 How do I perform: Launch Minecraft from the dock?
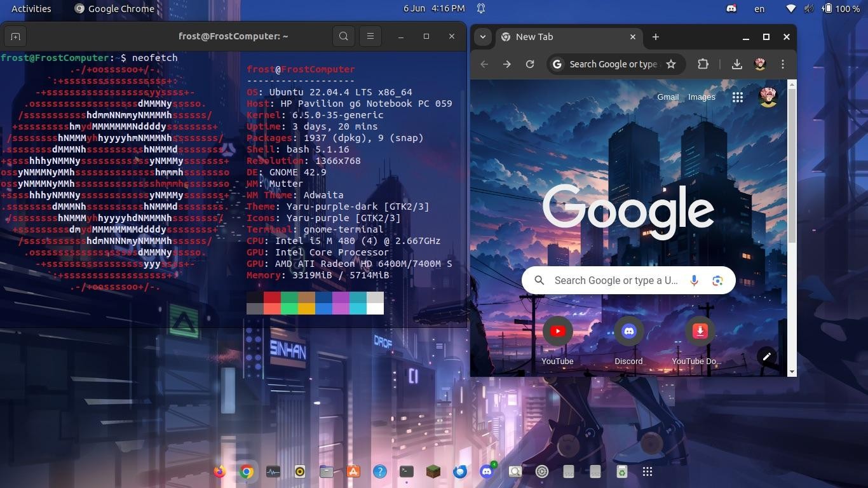click(x=433, y=471)
